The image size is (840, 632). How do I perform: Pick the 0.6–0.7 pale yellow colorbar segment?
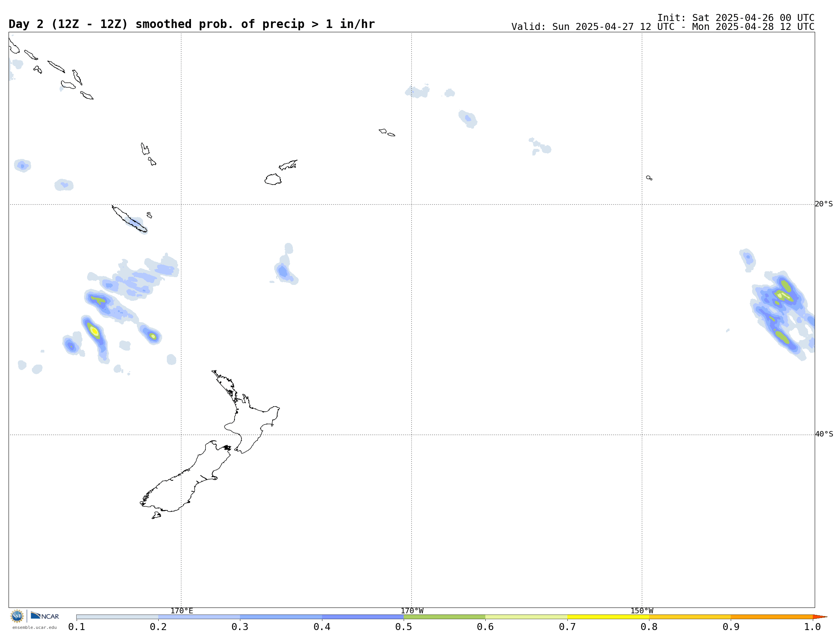point(526,617)
